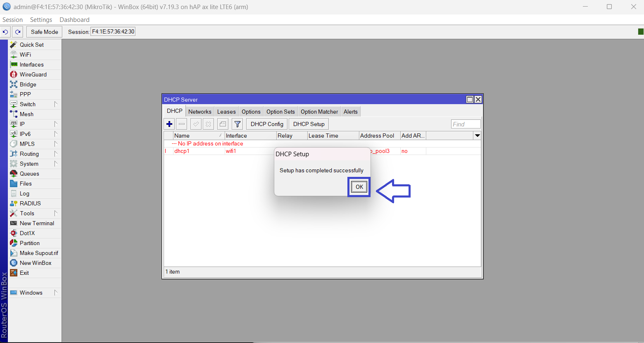644x343 pixels.
Task: Click the DHCP Config button
Action: click(x=267, y=124)
